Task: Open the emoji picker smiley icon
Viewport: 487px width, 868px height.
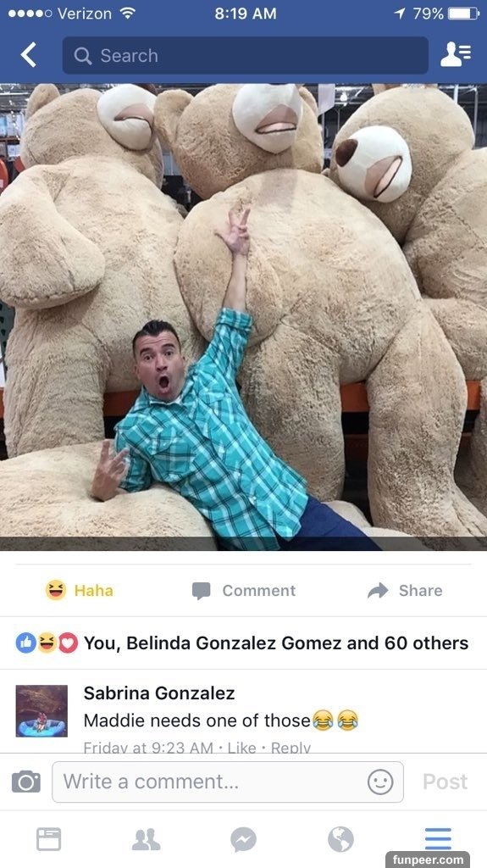Action: tap(380, 782)
